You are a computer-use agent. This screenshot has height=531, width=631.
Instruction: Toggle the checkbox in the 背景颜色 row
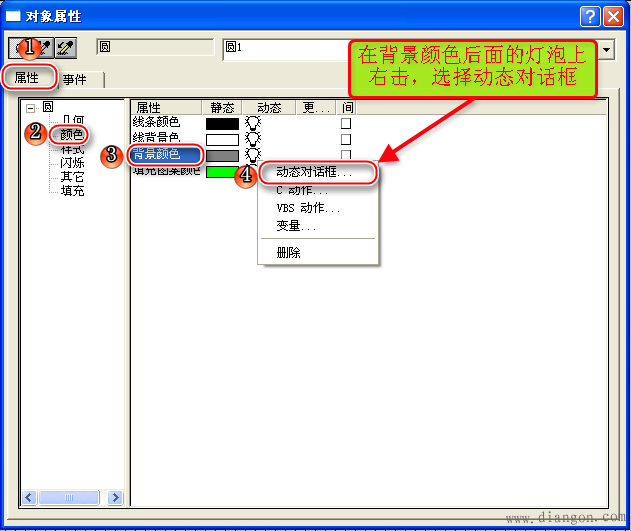coord(346,155)
